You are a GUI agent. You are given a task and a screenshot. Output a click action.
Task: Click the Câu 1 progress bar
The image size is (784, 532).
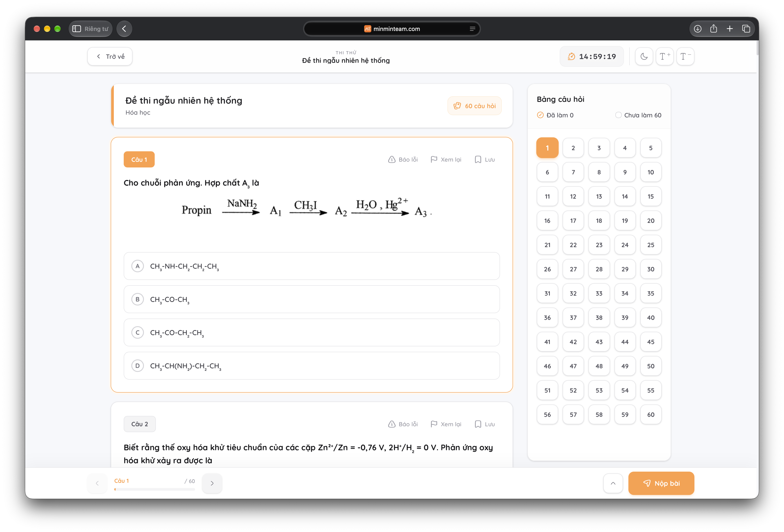pyautogui.click(x=154, y=489)
